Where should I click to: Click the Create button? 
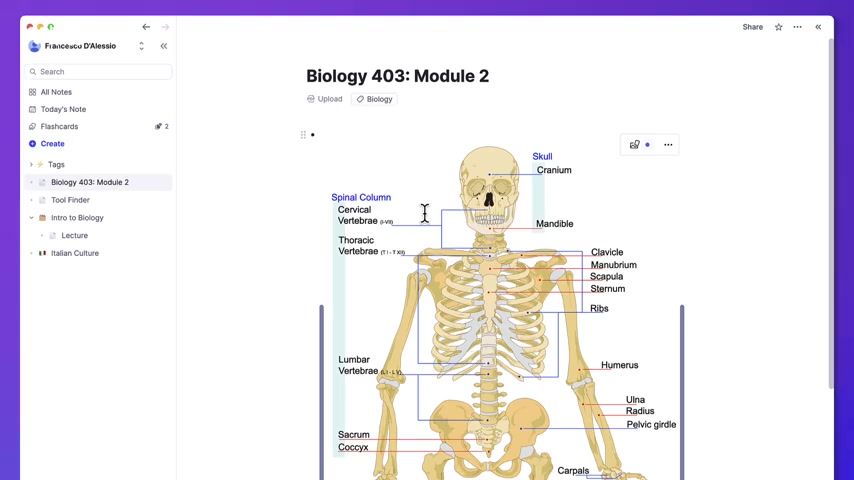pos(52,144)
